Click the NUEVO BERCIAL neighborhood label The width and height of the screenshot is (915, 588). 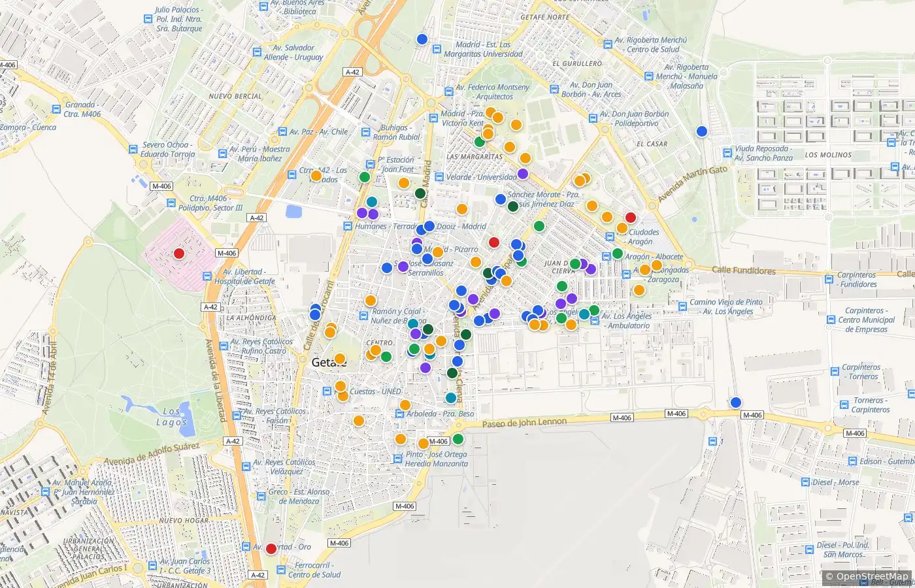pos(235,96)
